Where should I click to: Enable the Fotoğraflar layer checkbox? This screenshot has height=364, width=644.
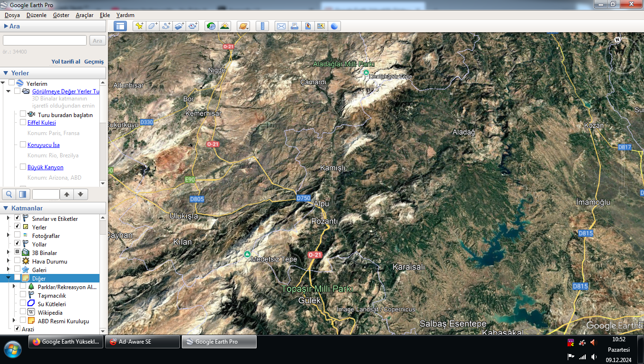click(x=18, y=235)
